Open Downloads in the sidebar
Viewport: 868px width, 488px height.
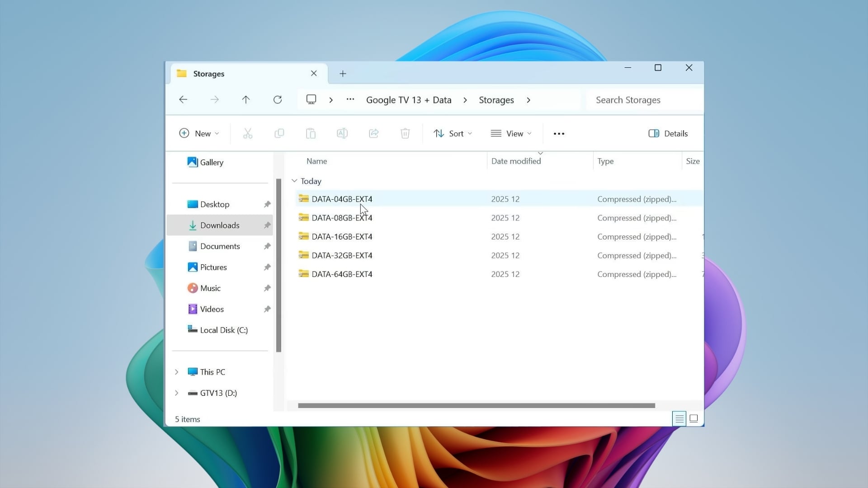click(220, 225)
